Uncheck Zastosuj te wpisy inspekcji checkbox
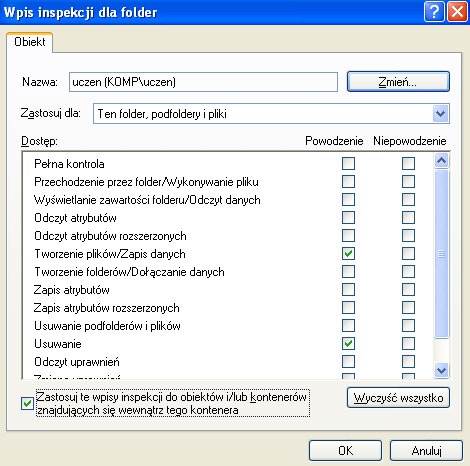Image resolution: width=470 pixels, height=466 pixels. click(x=27, y=404)
